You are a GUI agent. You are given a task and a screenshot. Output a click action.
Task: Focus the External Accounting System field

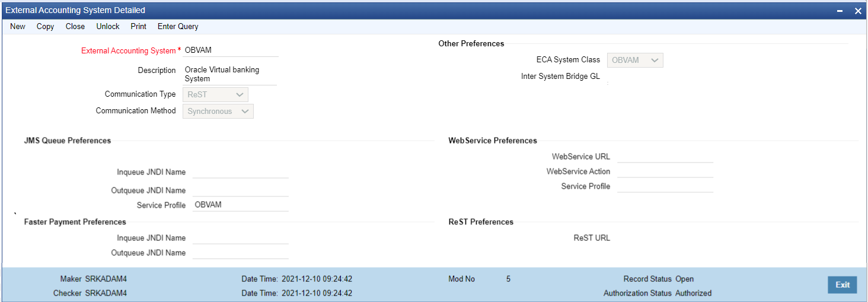pyautogui.click(x=231, y=50)
